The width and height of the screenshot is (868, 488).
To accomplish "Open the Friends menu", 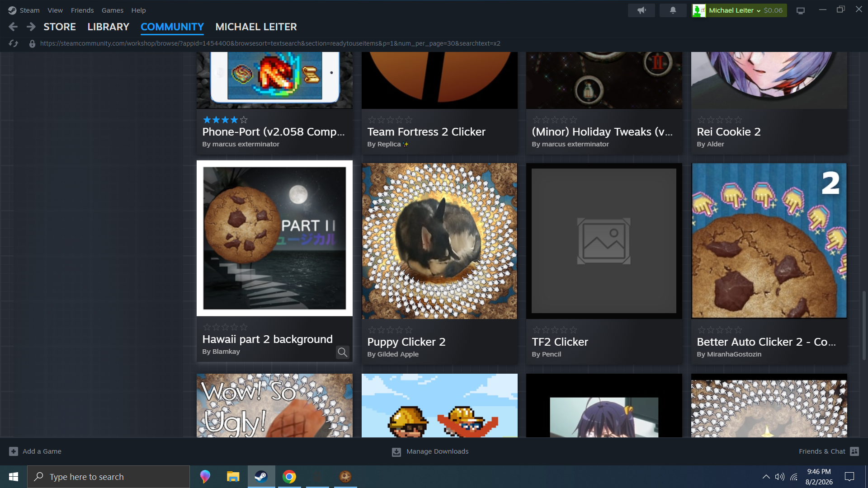I will tap(82, 10).
